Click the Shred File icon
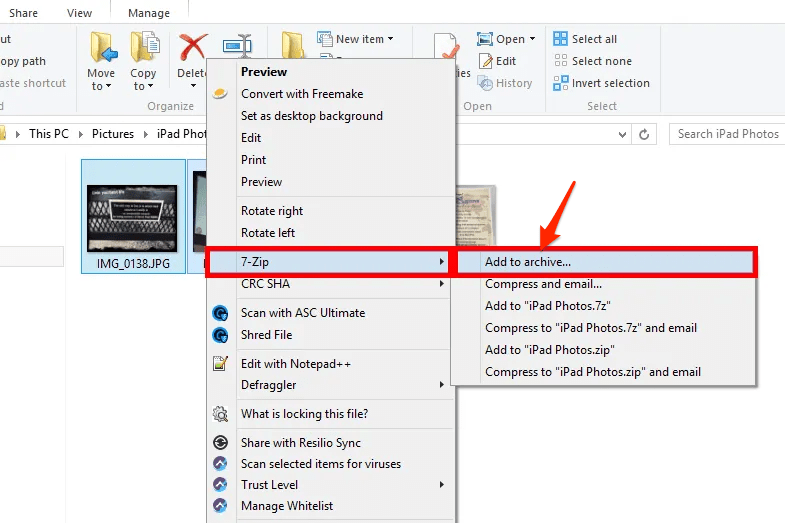The width and height of the screenshot is (785, 523). tap(221, 335)
